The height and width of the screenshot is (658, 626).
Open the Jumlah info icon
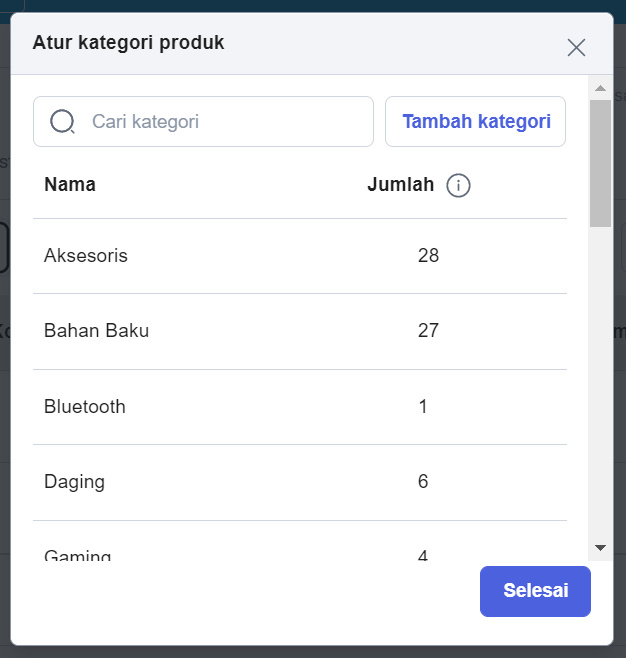pos(458,185)
